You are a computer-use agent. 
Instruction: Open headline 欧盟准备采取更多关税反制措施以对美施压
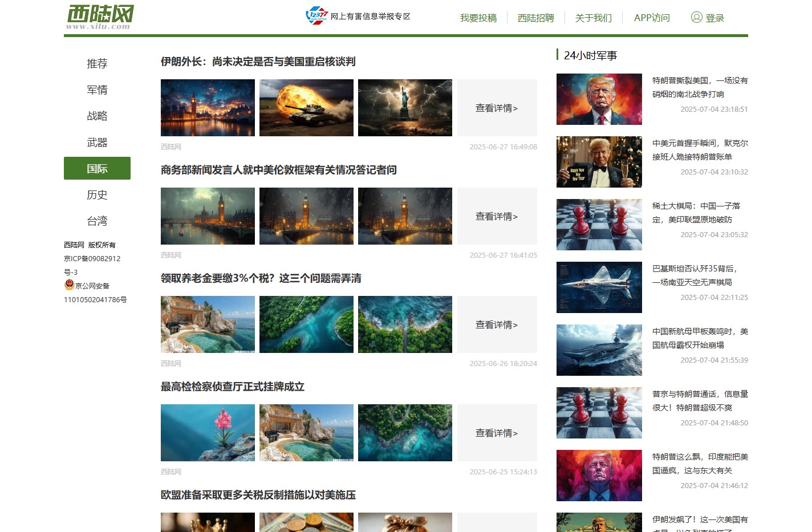[258, 494]
